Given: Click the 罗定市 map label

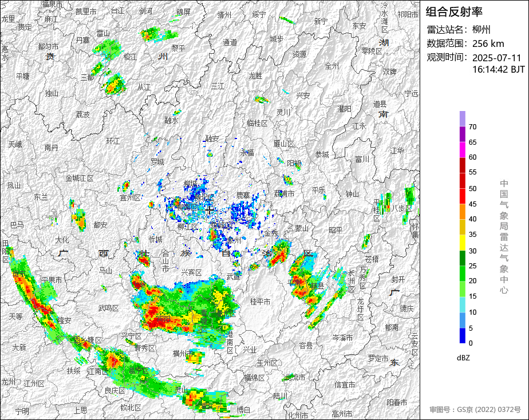Looking at the screenshot, I should [378, 358].
